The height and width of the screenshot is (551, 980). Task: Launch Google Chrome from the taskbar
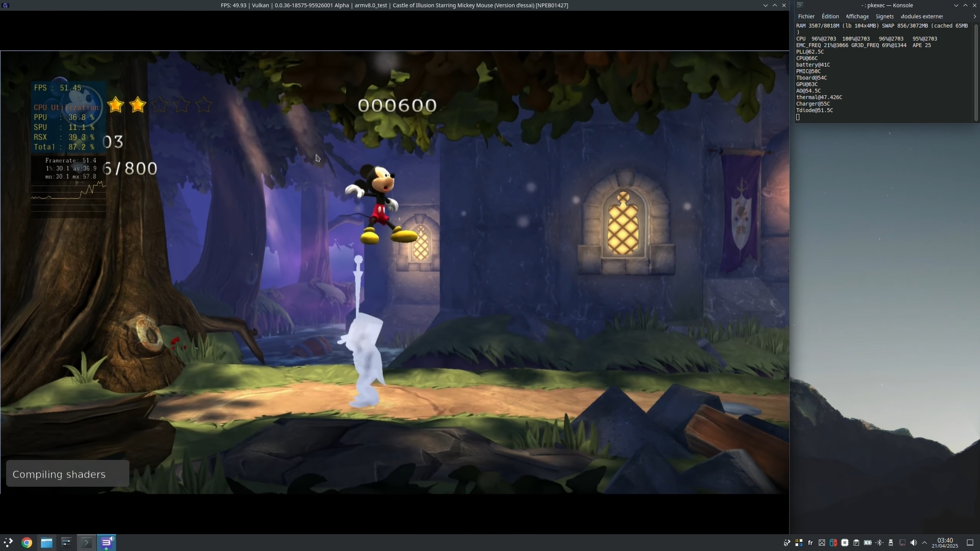coord(27,543)
